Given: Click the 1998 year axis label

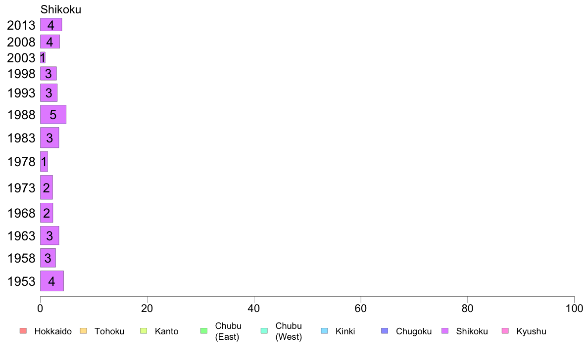Looking at the screenshot, I should 21,74.
